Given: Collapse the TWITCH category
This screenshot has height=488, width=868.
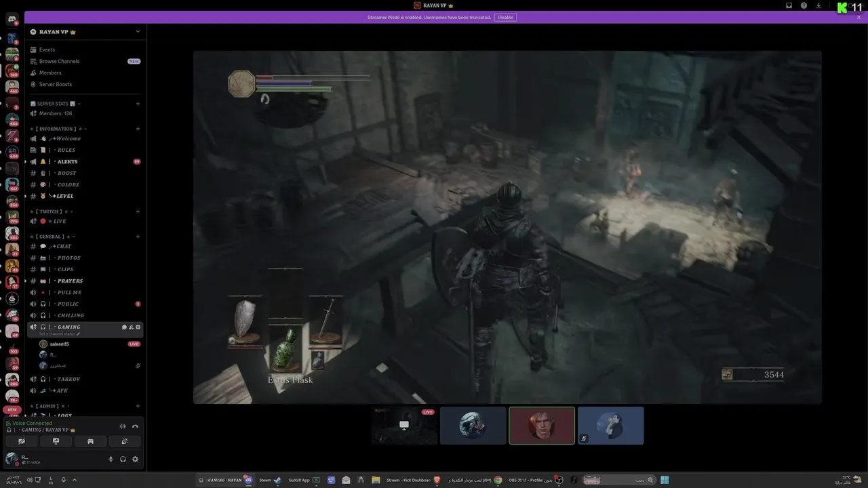Looking at the screenshot, I should [52, 211].
